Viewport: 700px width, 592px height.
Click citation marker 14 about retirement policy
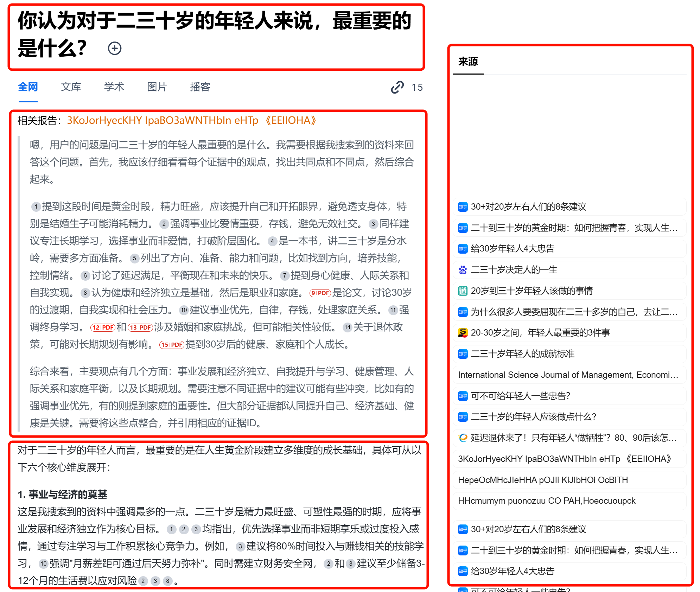348,327
